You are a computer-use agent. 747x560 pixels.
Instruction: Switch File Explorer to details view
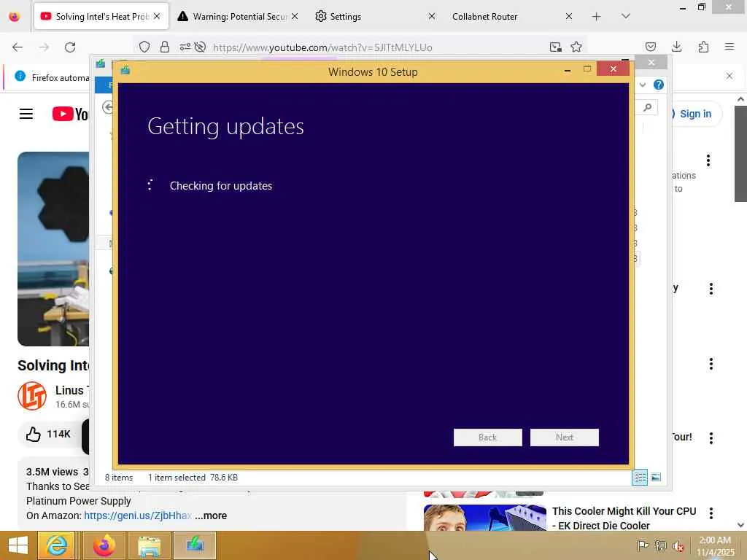point(640,477)
